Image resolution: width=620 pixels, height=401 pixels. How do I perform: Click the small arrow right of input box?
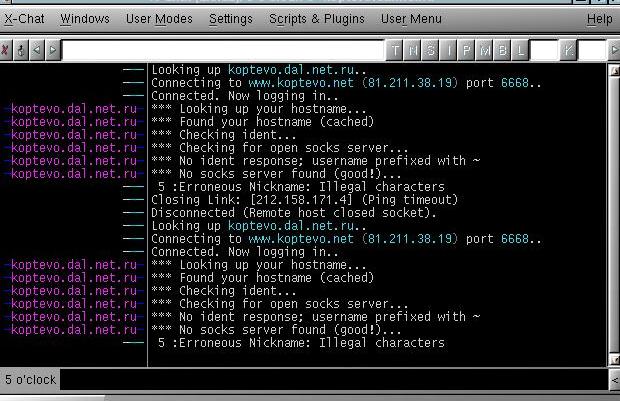[x=614, y=380]
